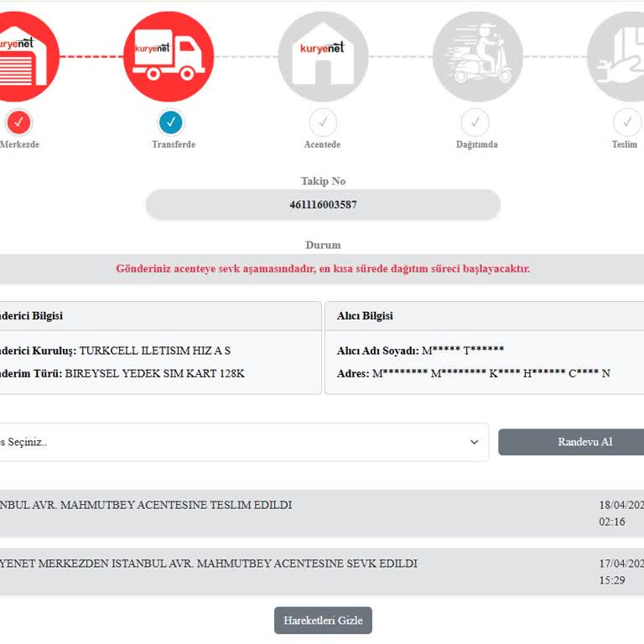Click BIREYSEL YEDEK SIM KART 128K text
Viewport: 644px width, 644px height.
[155, 373]
